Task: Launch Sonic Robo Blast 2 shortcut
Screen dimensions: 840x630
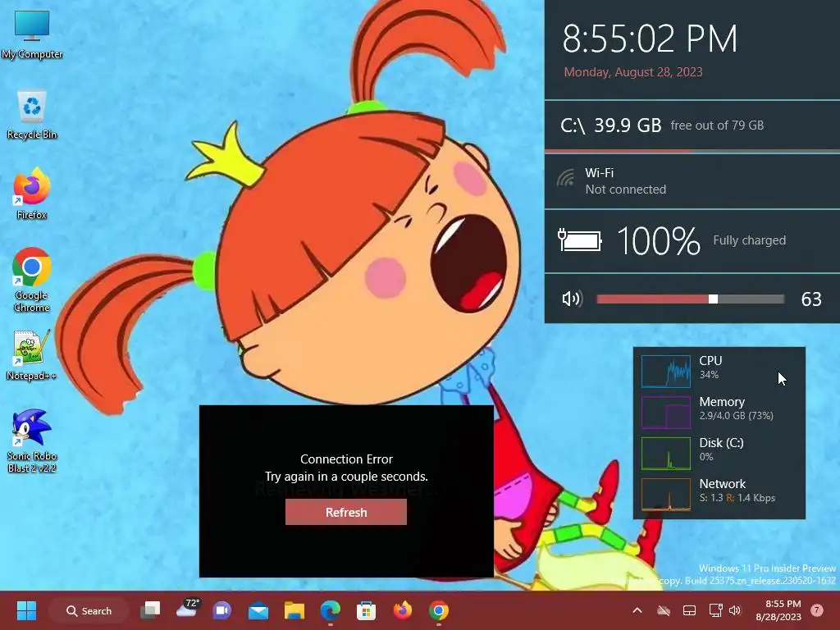Action: pyautogui.click(x=32, y=441)
